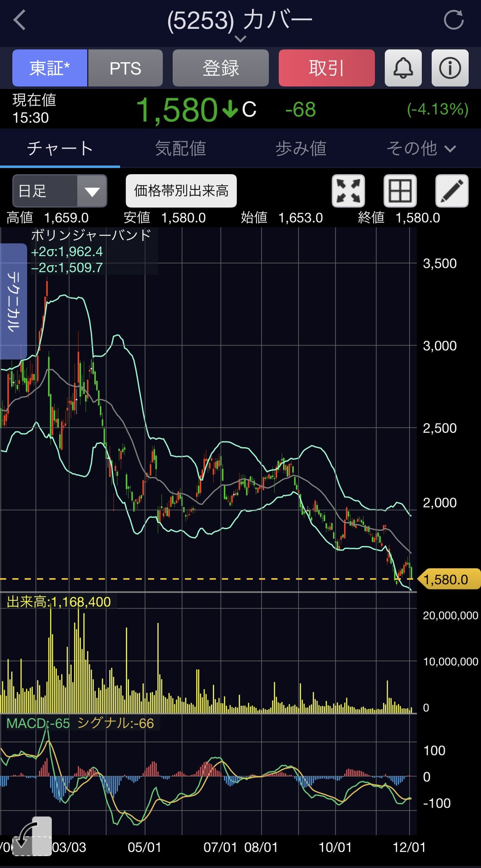Tap the 20,000,000 volume axis label
The width and height of the screenshot is (481, 868).
(451, 615)
